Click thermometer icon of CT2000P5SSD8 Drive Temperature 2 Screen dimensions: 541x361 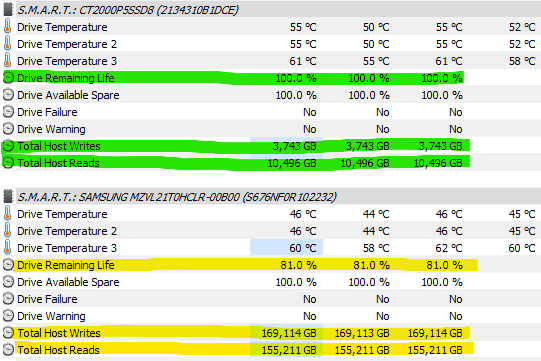8,43
